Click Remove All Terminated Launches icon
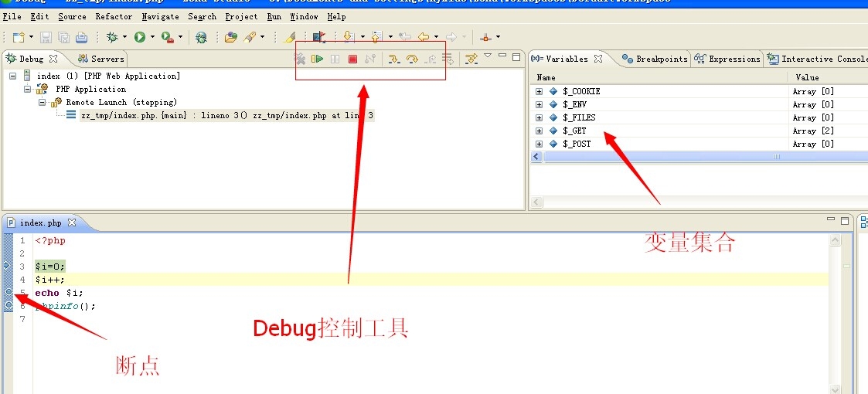This screenshot has height=394, width=868. 299,59
